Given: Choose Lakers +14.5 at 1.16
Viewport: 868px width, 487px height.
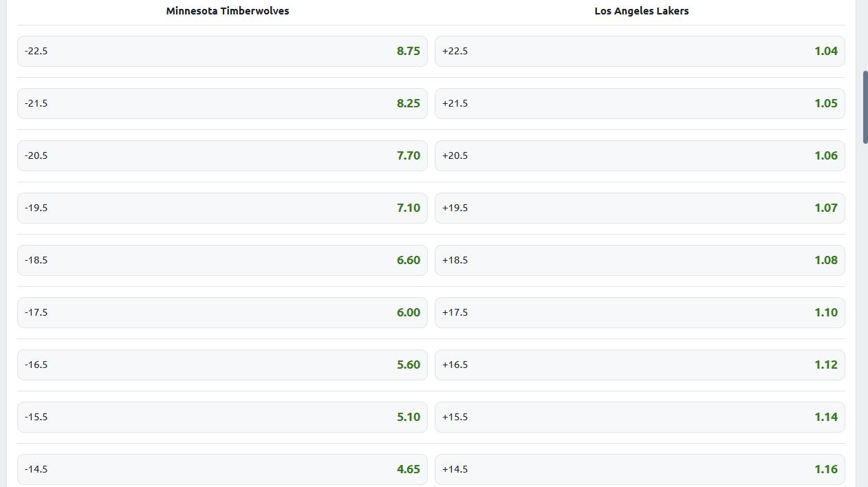Looking at the screenshot, I should point(640,470).
